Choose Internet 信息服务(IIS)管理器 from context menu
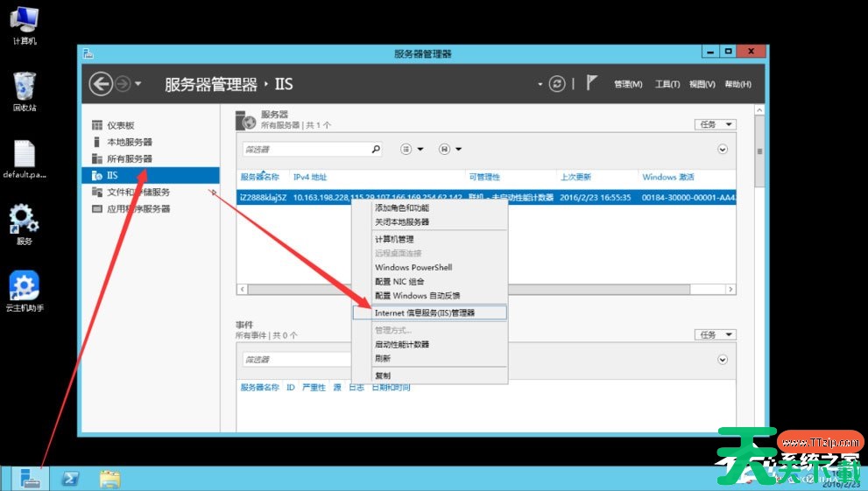The image size is (868, 491). click(x=425, y=312)
